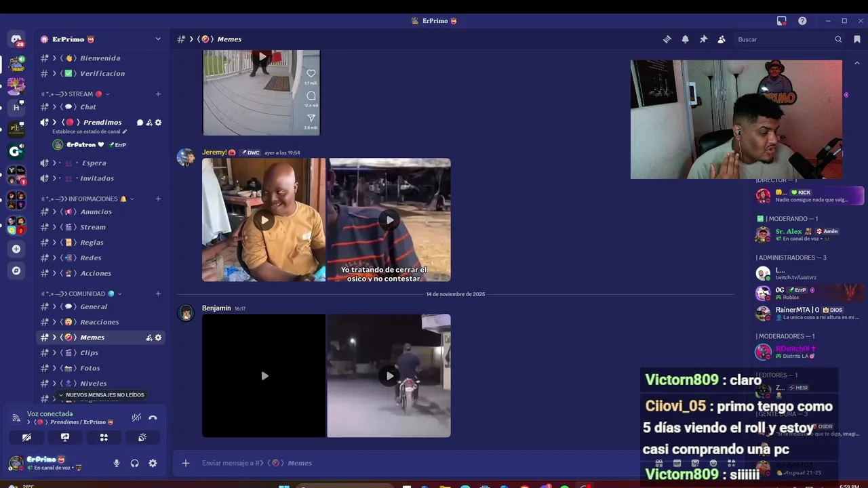Screen dimensions: 868x488
Task: Start an activity in voice panel
Action: [104, 437]
